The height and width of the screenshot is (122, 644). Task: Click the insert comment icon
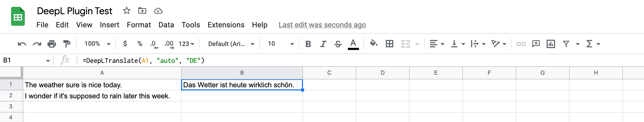(x=536, y=44)
